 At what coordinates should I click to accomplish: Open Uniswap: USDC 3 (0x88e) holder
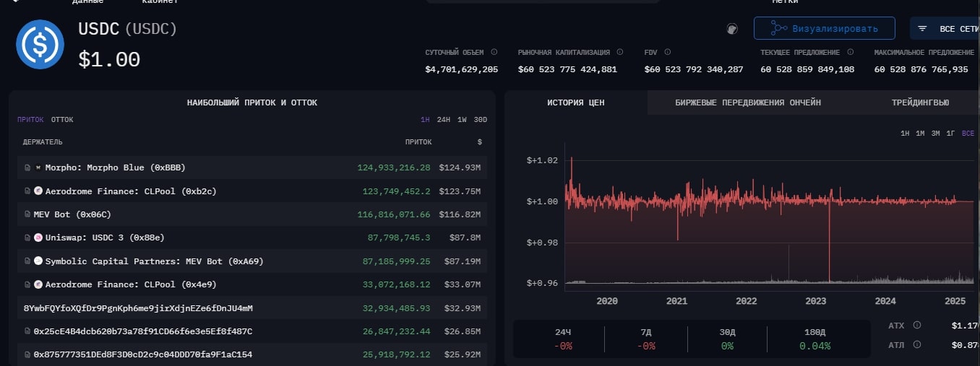pos(106,238)
